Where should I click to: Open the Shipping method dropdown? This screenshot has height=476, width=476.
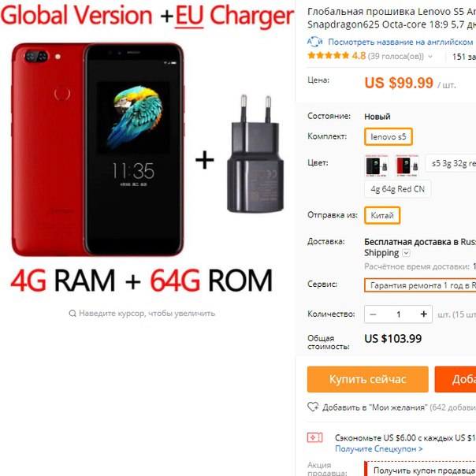pyautogui.click(x=406, y=253)
